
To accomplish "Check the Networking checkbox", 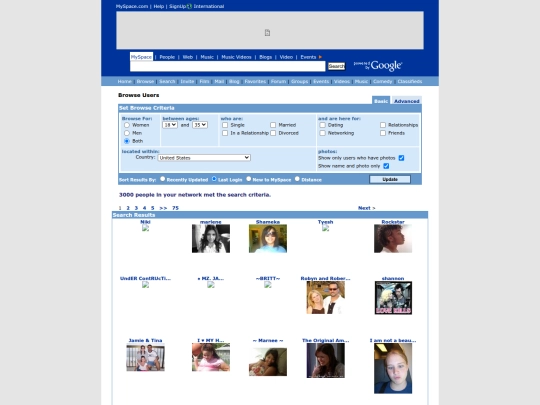I will 322,133.
